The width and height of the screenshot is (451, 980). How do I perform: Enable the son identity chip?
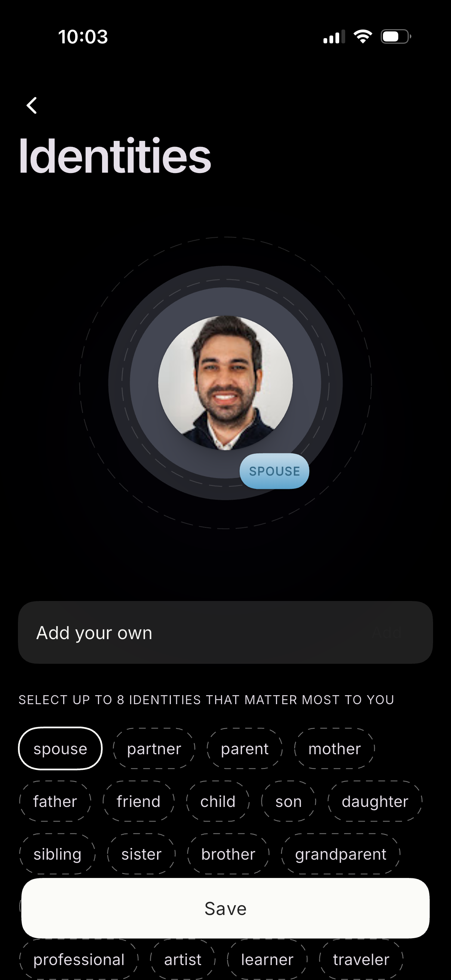(288, 801)
